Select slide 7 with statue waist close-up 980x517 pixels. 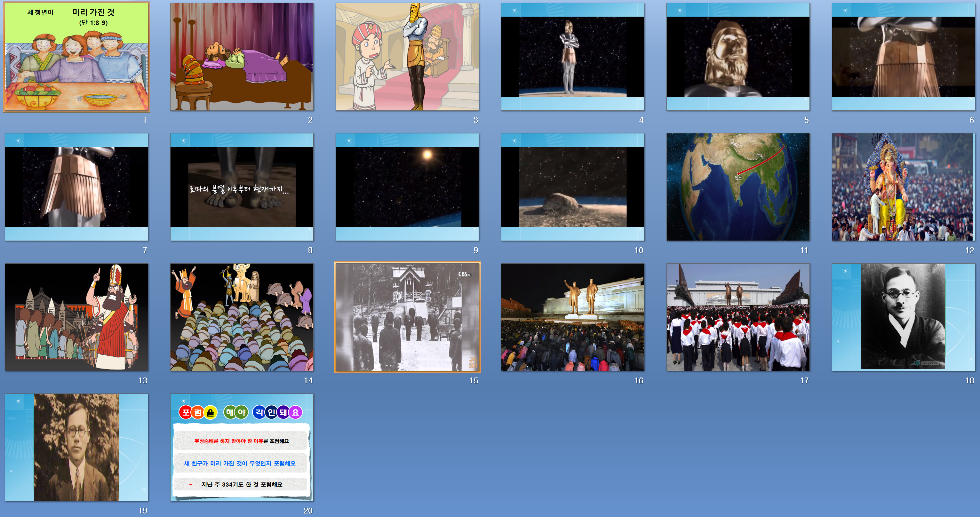76,187
